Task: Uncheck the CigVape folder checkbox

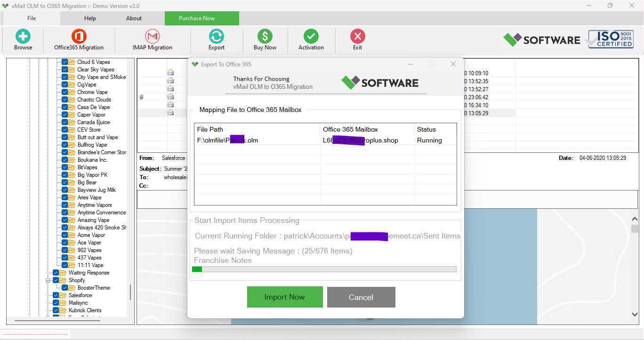Action: [x=65, y=85]
